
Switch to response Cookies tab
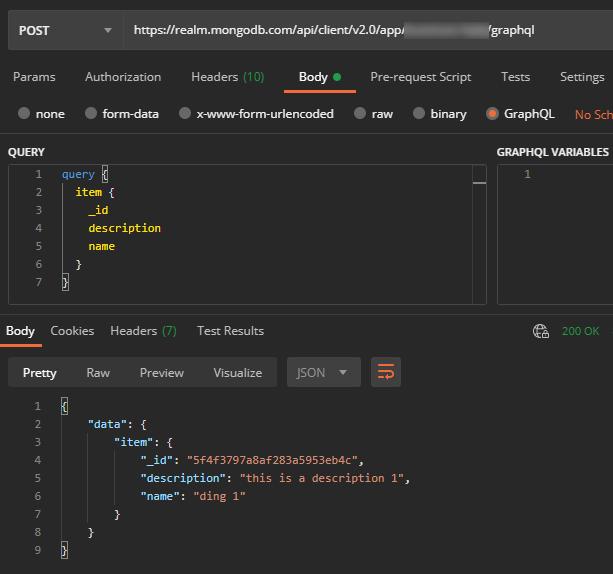pos(72,331)
